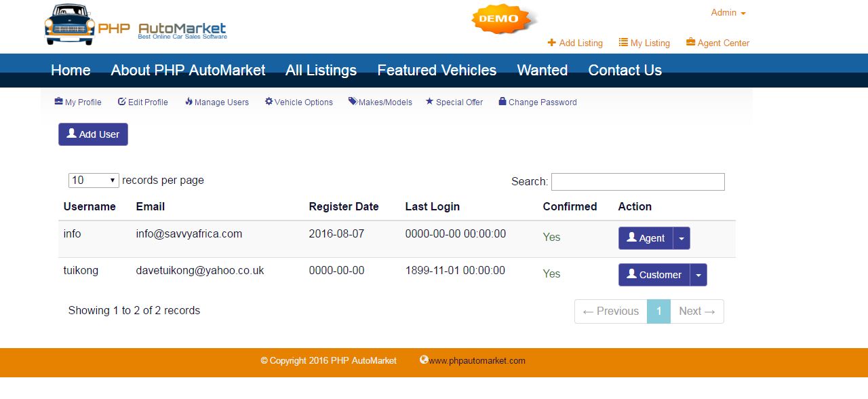Go to All Listings in the navbar
The height and width of the screenshot is (399, 868).
coord(321,70)
